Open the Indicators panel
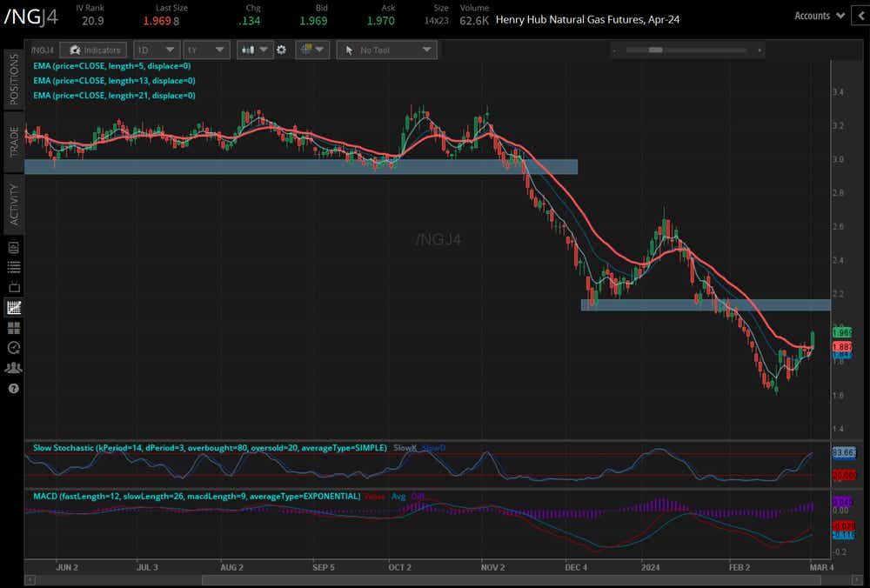This screenshot has width=870, height=588. (97, 50)
